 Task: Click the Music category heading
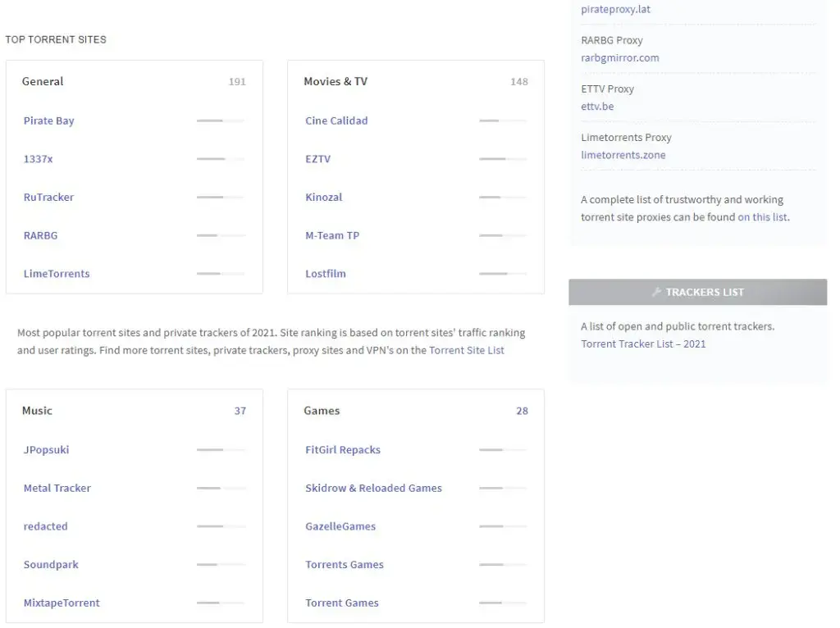pyautogui.click(x=37, y=411)
